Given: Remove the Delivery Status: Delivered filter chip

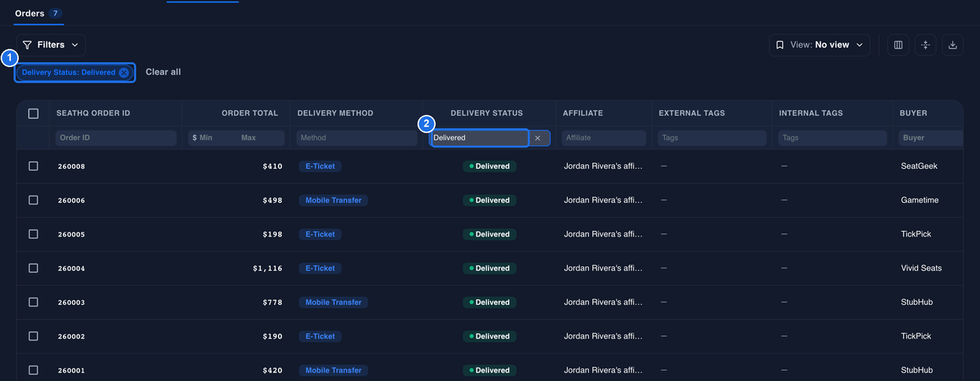Looking at the screenshot, I should click(x=123, y=72).
